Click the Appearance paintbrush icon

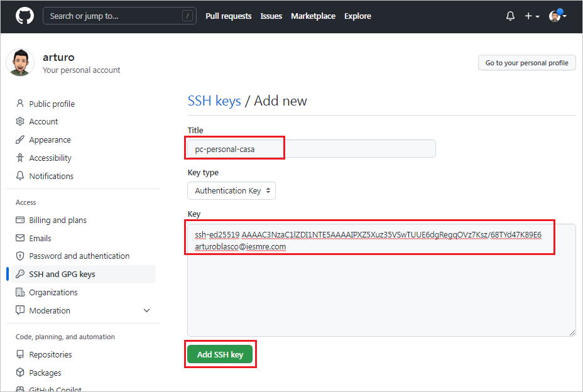(x=21, y=139)
